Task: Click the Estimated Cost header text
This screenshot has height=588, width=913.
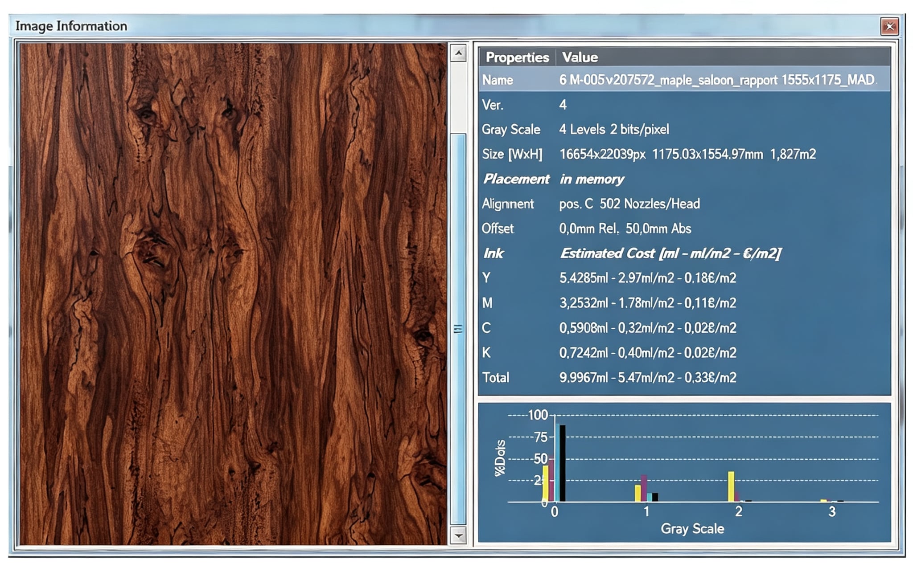Action: (x=670, y=253)
